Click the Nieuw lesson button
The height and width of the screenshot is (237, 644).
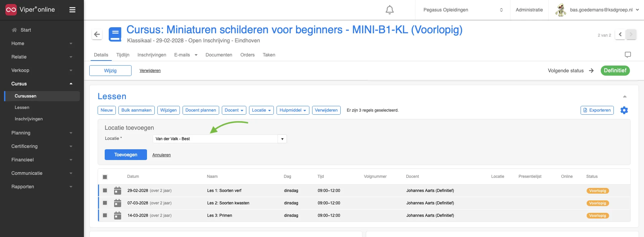click(107, 110)
